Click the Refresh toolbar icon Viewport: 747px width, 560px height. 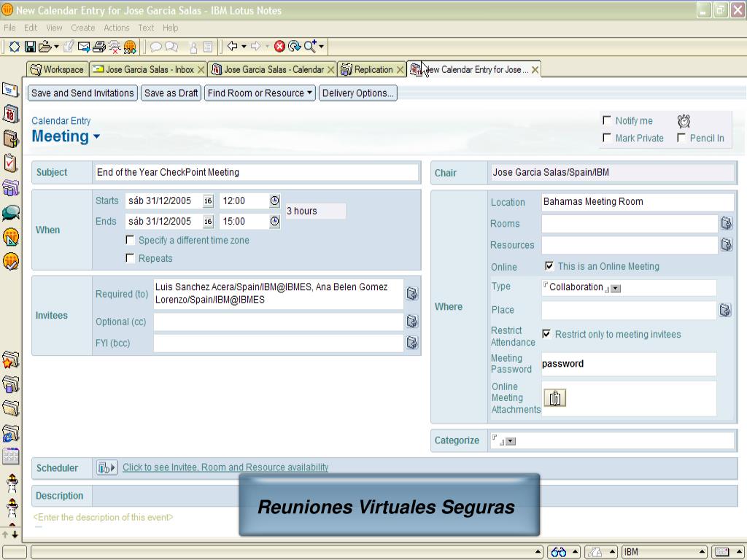pyautogui.click(x=295, y=46)
